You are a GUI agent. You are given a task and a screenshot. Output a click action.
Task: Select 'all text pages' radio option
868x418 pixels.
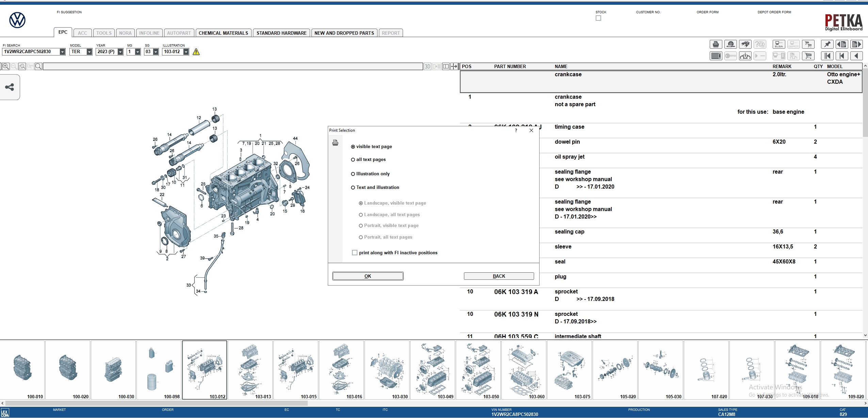[x=368, y=160]
